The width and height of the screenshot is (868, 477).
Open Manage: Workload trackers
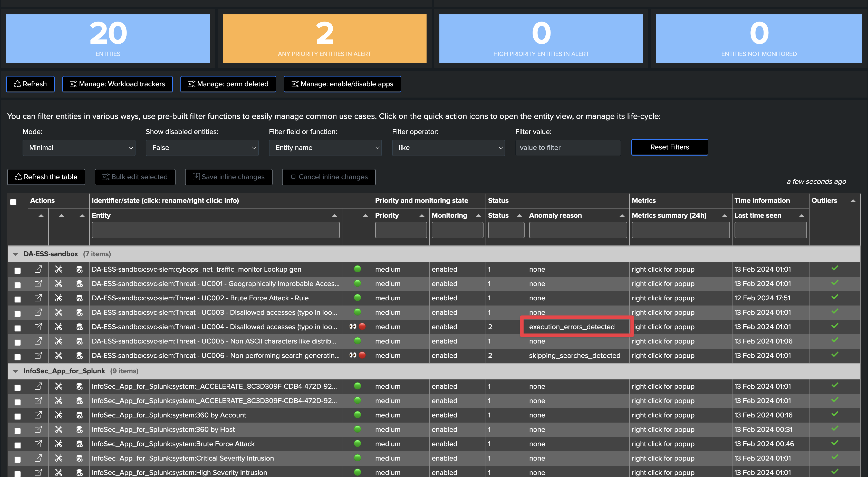tap(117, 84)
